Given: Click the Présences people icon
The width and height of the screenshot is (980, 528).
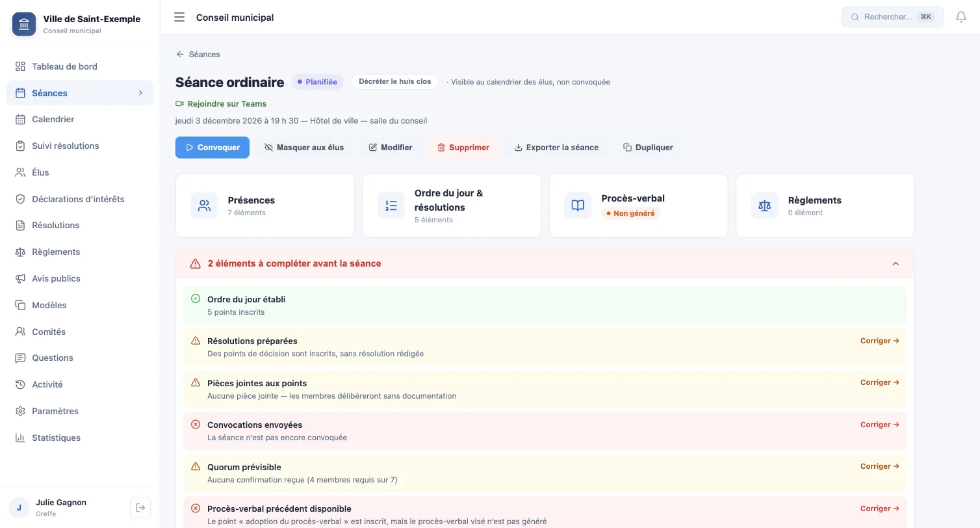Looking at the screenshot, I should click(x=204, y=205).
